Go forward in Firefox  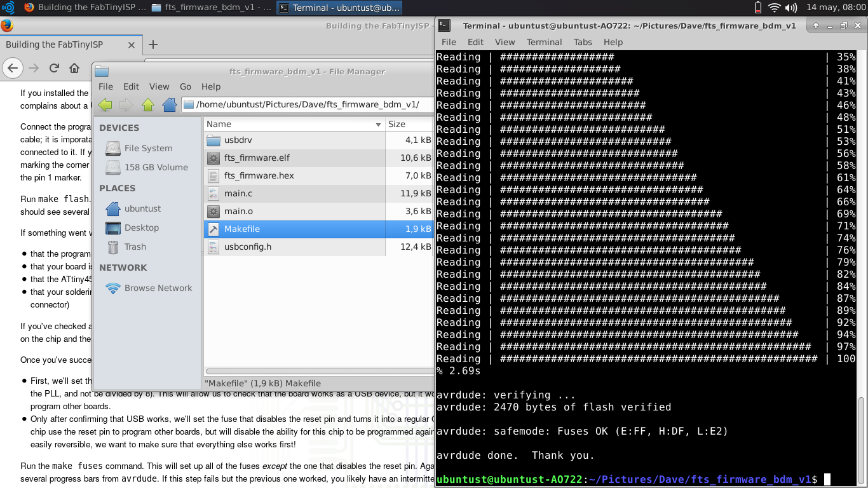tap(34, 68)
